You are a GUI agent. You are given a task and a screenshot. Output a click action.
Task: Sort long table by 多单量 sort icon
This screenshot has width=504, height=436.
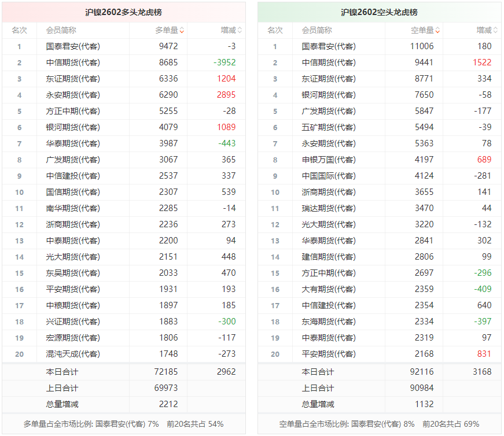[182, 30]
